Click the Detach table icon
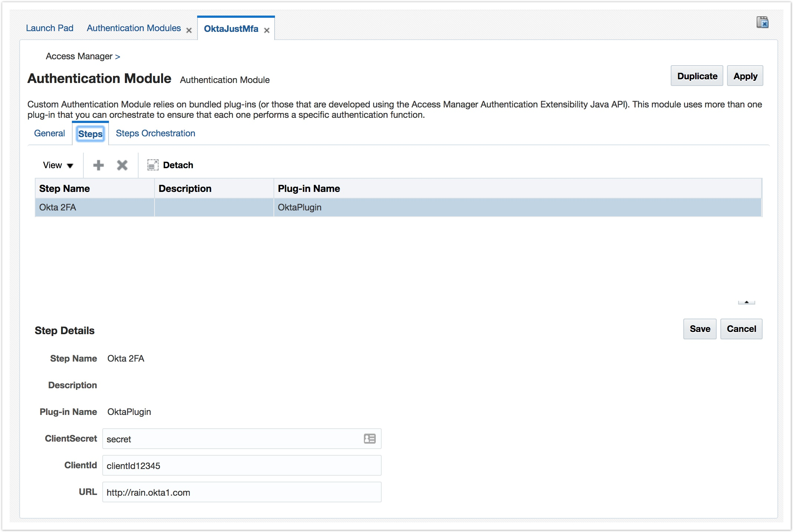793x532 pixels. (153, 165)
